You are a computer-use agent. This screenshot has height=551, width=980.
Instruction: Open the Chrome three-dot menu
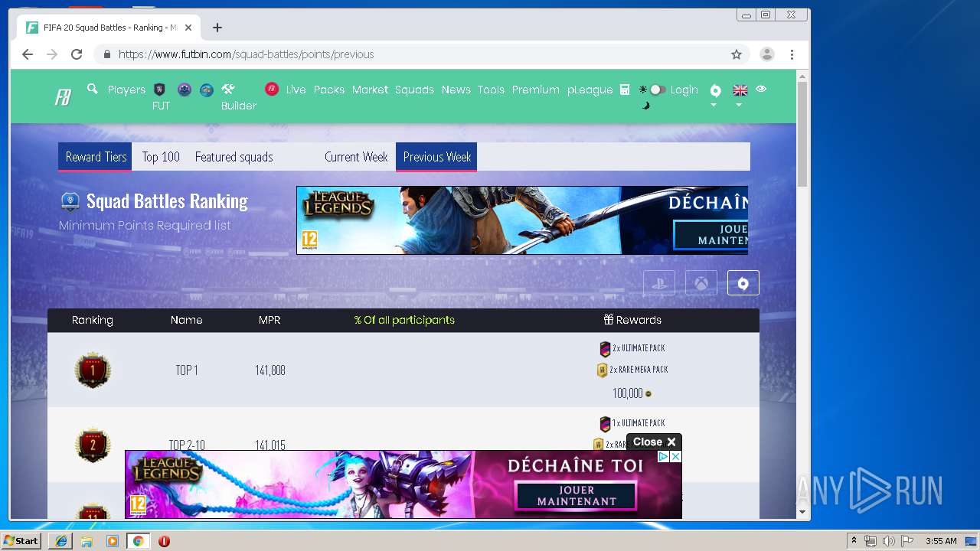[x=792, y=54]
